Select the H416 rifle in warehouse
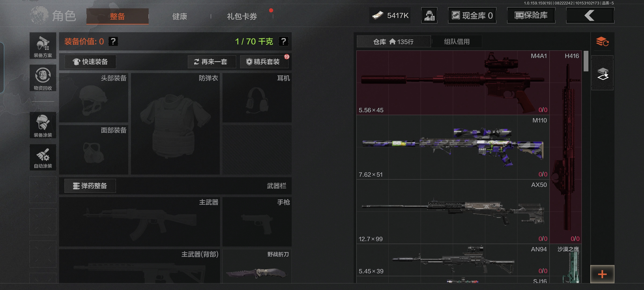Viewport: 644px width, 290px height. 566,147
